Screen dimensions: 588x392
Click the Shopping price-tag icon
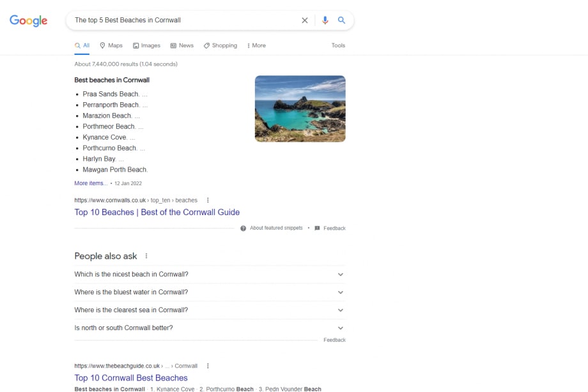point(205,45)
